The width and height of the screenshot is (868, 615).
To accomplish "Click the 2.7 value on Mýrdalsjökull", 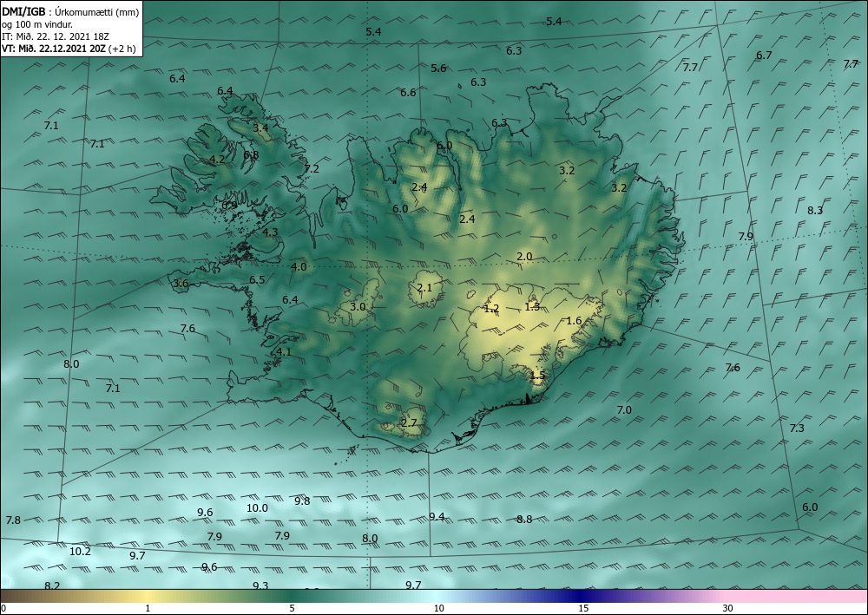I will 409,423.
